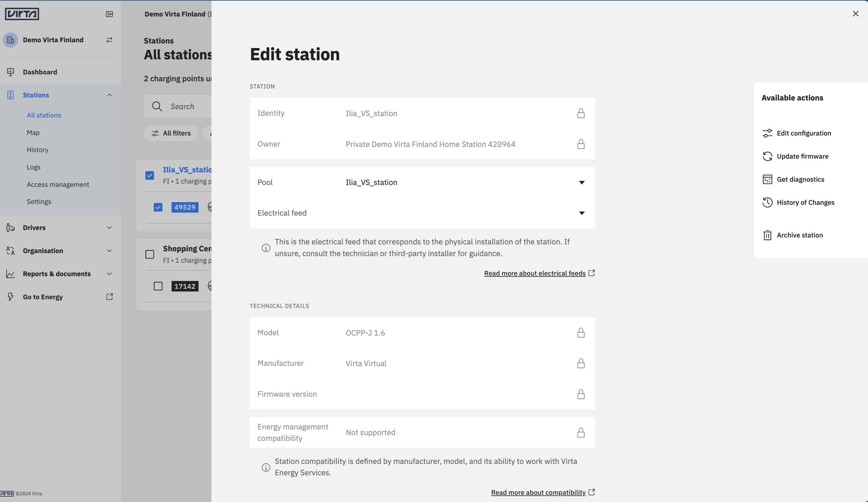Screen dimensions: 868x502
Task: Click the Demo Virta Finland organisation name
Action: click(53, 40)
